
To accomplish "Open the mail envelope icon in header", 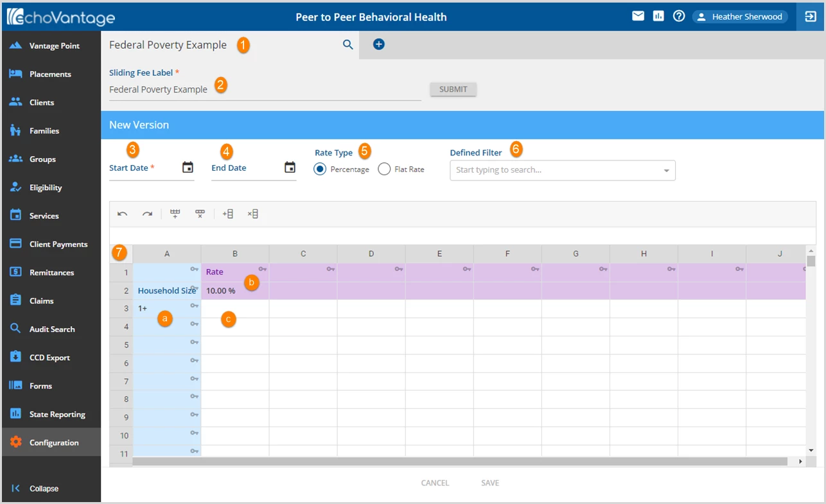I will point(638,16).
